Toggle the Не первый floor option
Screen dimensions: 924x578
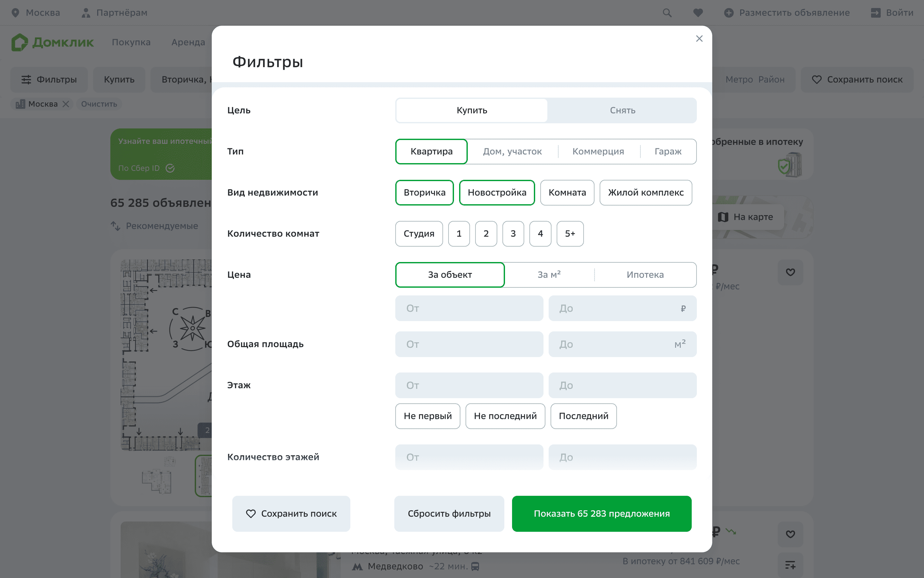point(428,416)
